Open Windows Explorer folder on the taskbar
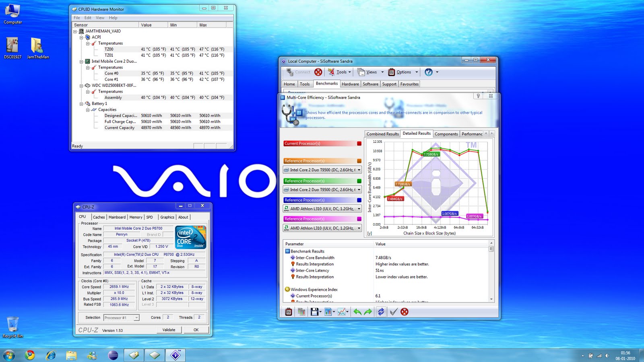Image resolution: width=644 pixels, height=362 pixels. tap(71, 355)
